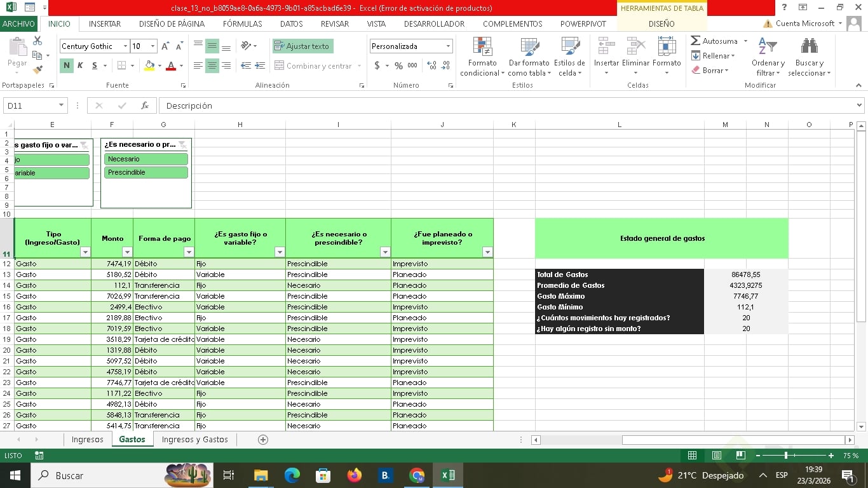Toggle Ajustar texto wrap text
Screen dimensions: 868x488
coord(302,46)
